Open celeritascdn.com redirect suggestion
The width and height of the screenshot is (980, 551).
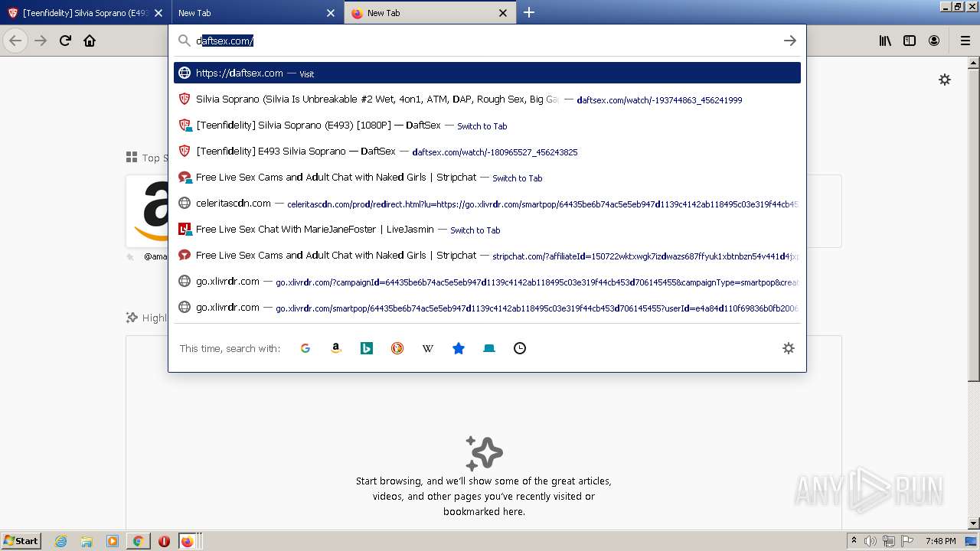487,204
